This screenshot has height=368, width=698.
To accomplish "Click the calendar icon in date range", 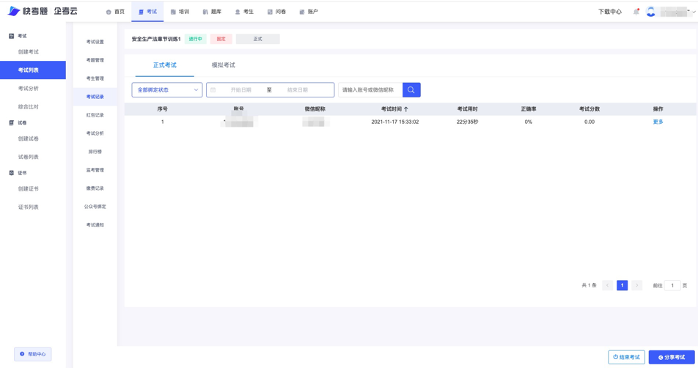I will 213,90.
